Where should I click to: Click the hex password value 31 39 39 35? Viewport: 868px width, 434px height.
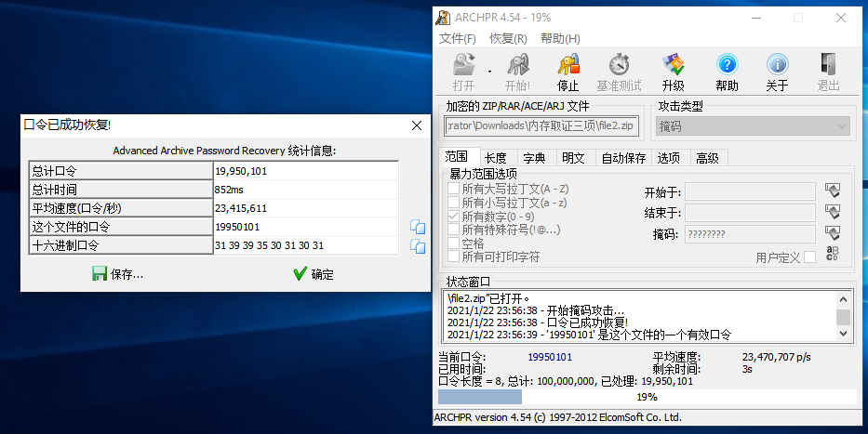(x=269, y=245)
